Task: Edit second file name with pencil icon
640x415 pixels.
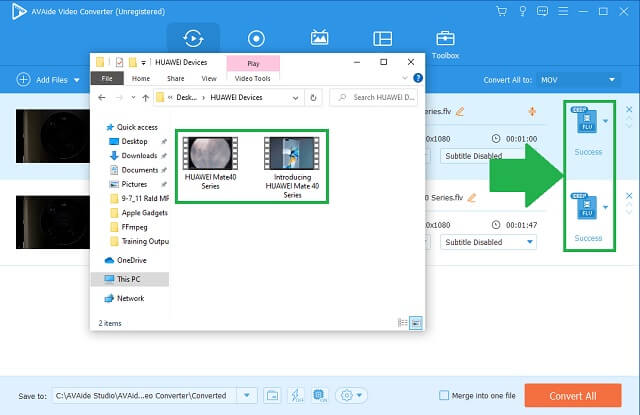Action: click(472, 198)
